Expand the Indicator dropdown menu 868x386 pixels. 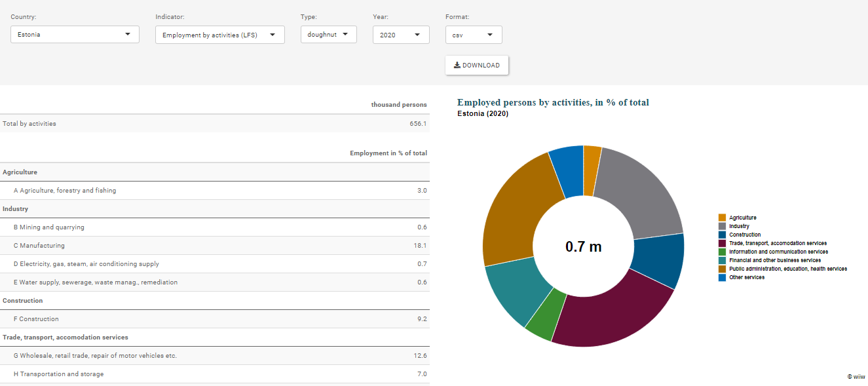[x=219, y=35]
